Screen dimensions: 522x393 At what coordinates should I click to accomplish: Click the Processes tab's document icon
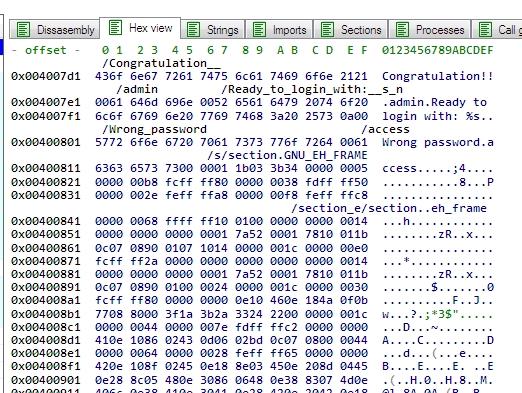tap(402, 30)
